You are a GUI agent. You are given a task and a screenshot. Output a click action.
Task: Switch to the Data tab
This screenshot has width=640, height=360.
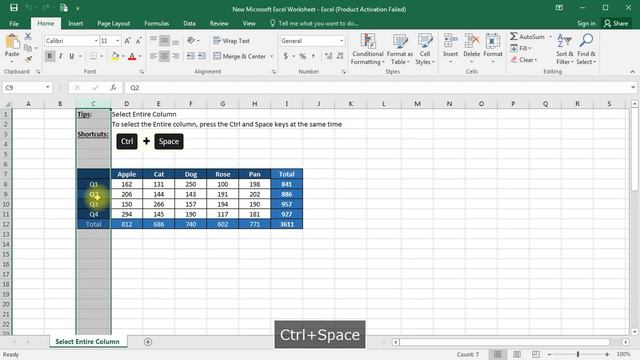189,24
